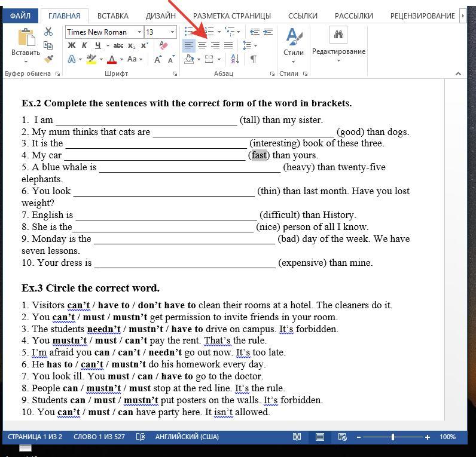Align text to the right
476x457 pixels.
pyautogui.click(x=215, y=45)
